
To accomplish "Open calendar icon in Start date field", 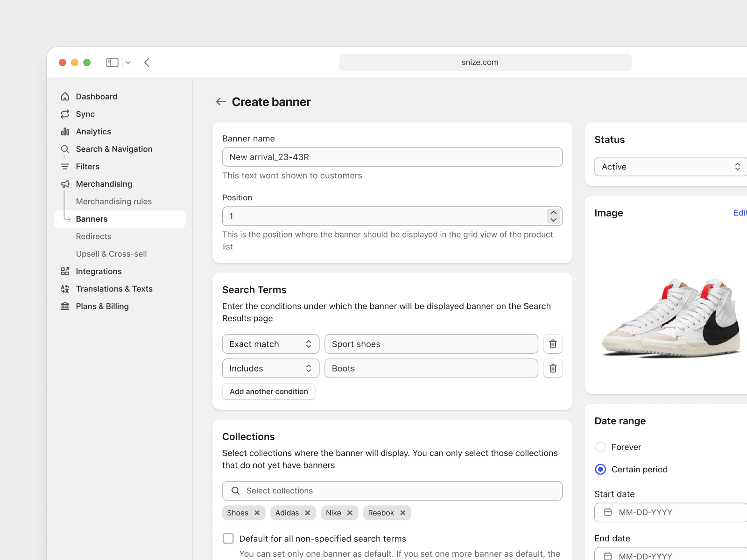I will tap(608, 512).
